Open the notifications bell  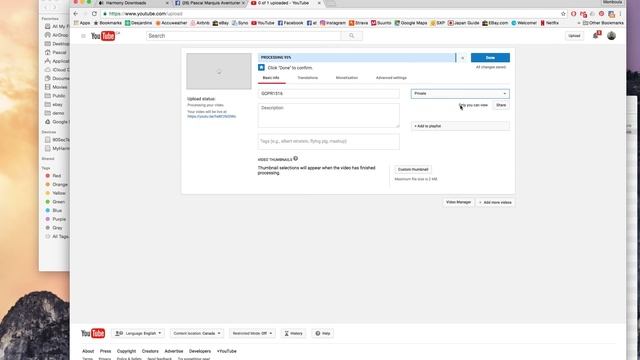(596, 36)
